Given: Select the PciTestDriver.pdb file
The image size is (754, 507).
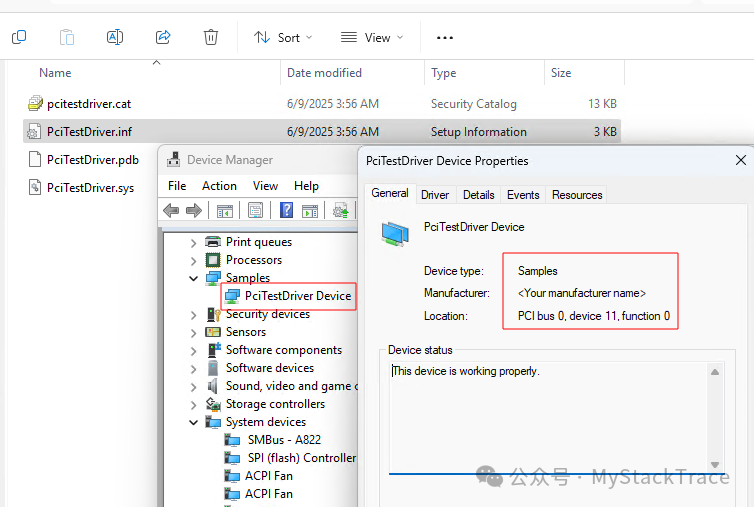Looking at the screenshot, I should pyautogui.click(x=93, y=160).
